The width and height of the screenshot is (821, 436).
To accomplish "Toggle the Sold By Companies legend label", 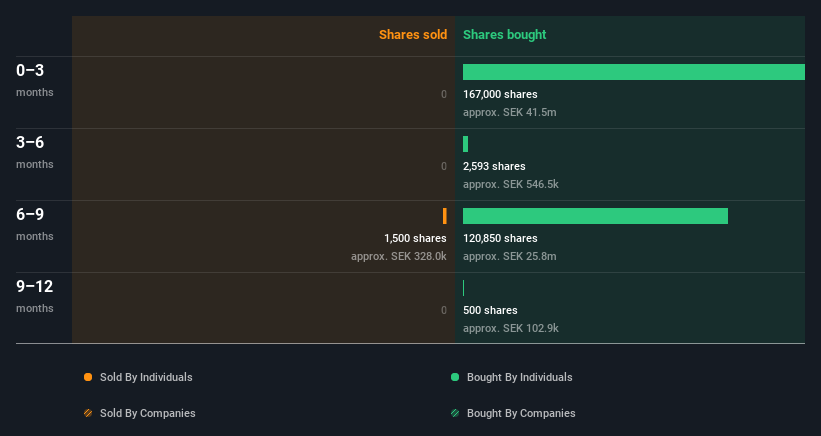I will [x=148, y=413].
